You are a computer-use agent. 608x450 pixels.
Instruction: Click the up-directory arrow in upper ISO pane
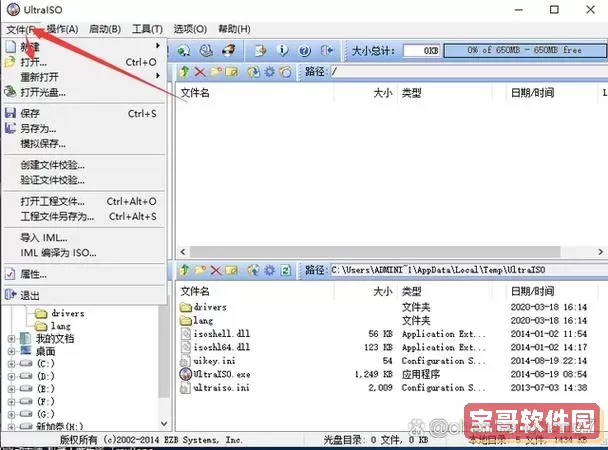point(184,72)
